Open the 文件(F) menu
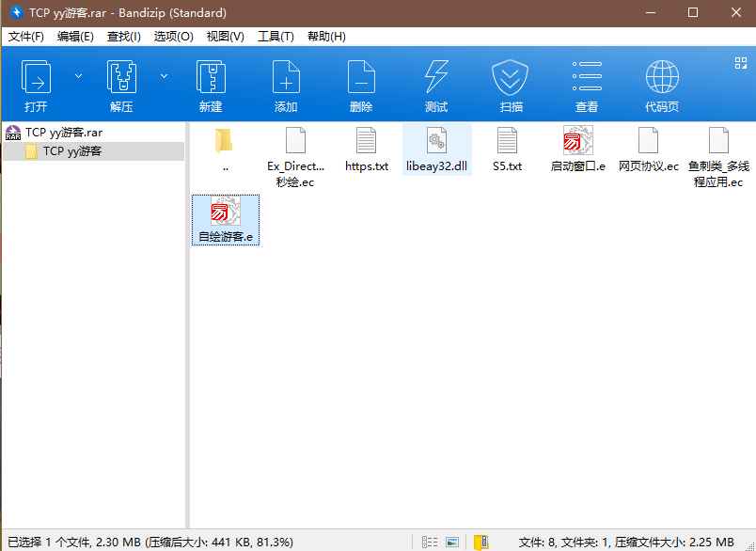The width and height of the screenshot is (756, 551). 26,37
